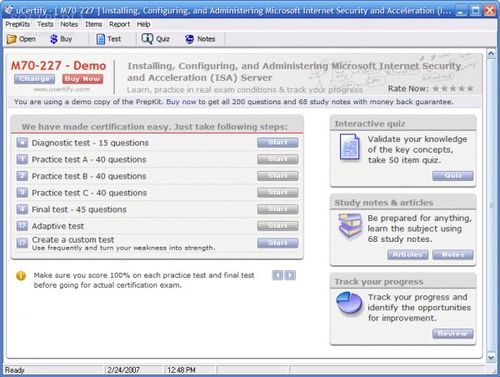Click the Practice test A row icon
Viewport: 500px width, 377px height.
pos(22,159)
